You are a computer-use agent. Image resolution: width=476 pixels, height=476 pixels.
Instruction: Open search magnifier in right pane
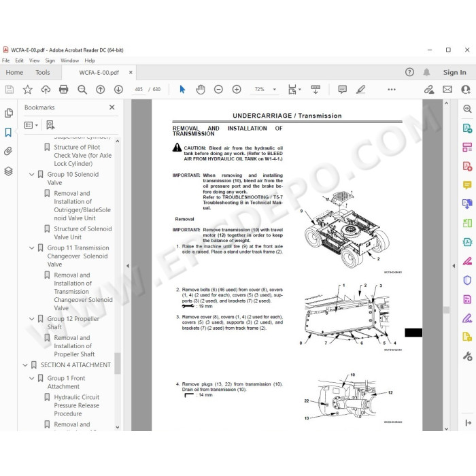click(467, 109)
